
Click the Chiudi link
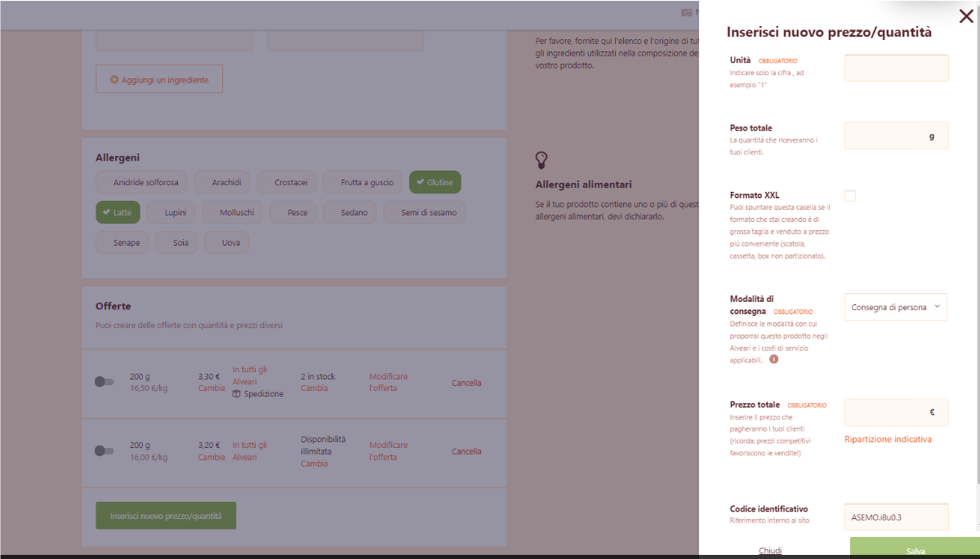click(x=770, y=551)
